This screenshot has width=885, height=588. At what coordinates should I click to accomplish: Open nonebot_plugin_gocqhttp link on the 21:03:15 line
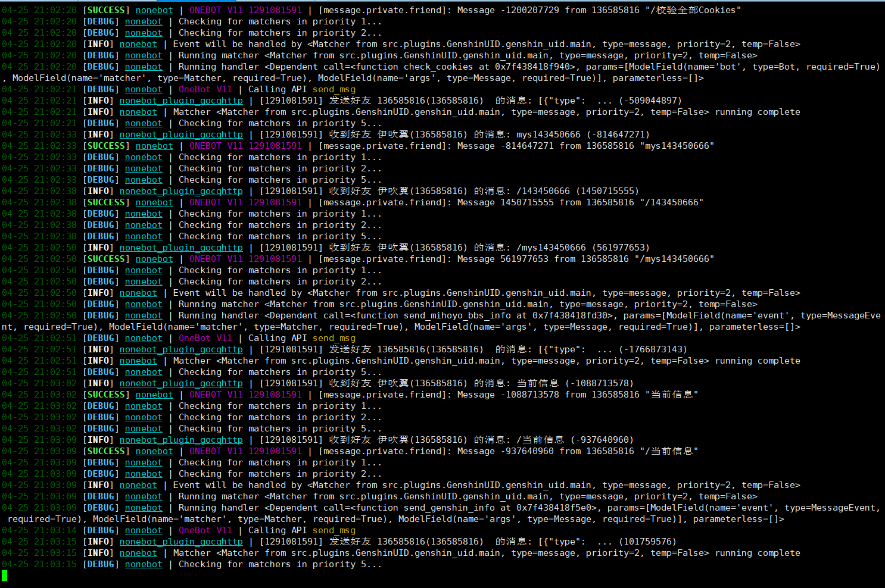[x=181, y=542]
